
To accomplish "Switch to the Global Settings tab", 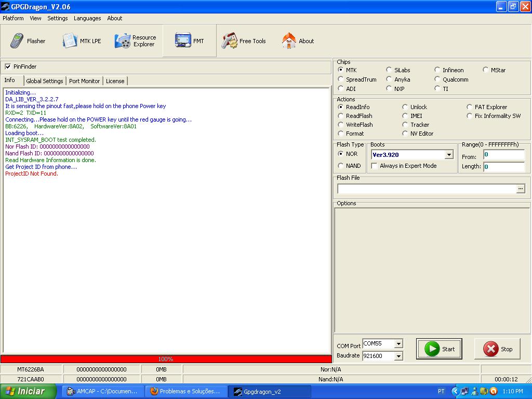I will tap(45, 81).
